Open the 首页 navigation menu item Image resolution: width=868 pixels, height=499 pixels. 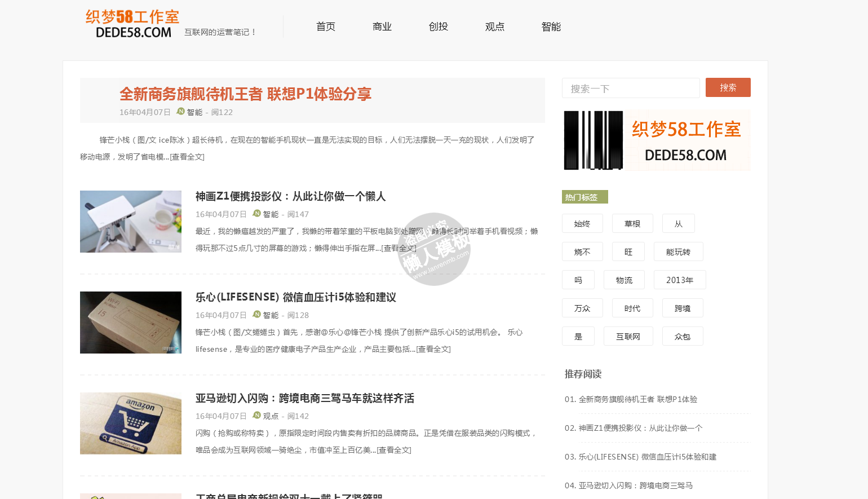[x=325, y=27]
